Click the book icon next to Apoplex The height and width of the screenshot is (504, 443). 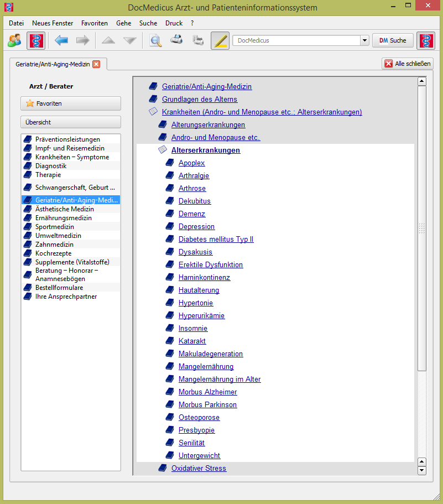(x=170, y=163)
